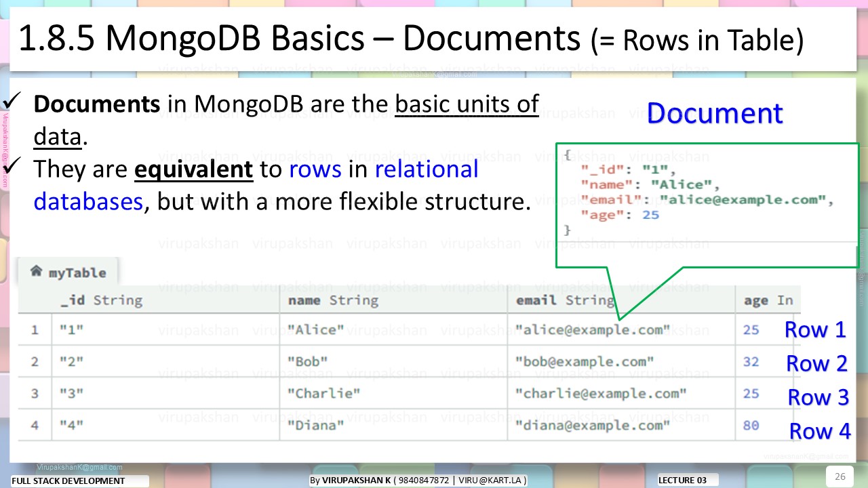Click the "name": "Alice" line in the JSON
This screenshot has width=868, height=488.
[650, 184]
